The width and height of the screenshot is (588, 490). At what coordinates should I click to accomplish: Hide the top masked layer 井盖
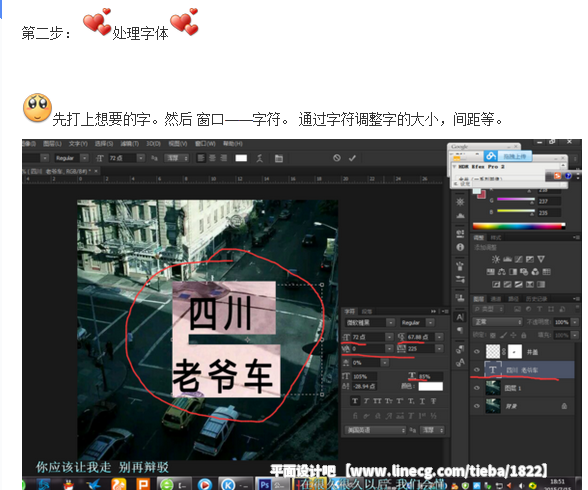click(x=477, y=352)
